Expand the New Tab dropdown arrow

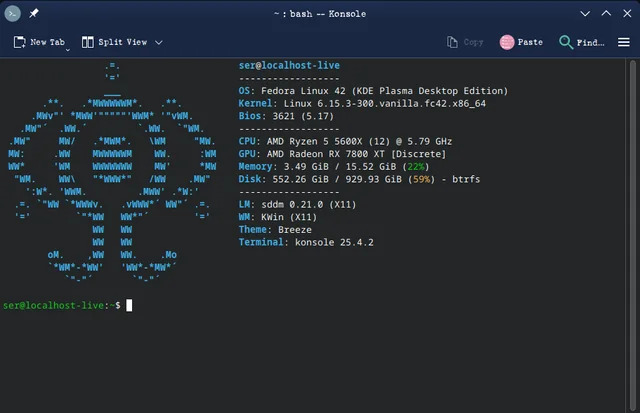coord(68,50)
